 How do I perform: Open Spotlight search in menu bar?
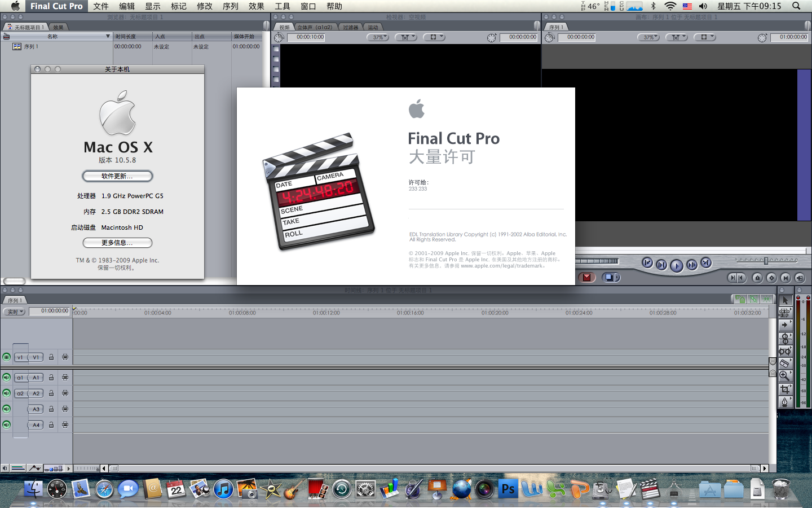point(796,6)
